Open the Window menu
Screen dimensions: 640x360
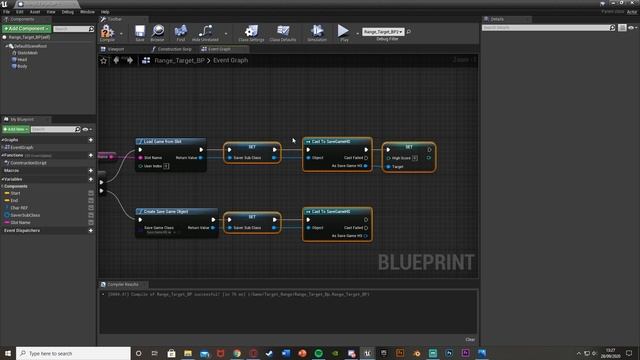87,12
